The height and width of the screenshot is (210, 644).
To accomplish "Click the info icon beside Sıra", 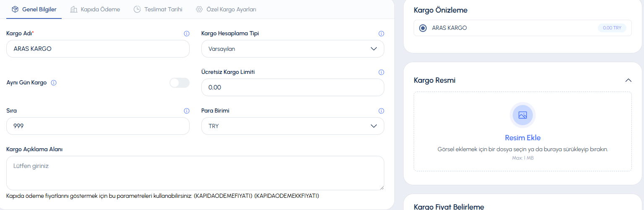I will [x=187, y=111].
